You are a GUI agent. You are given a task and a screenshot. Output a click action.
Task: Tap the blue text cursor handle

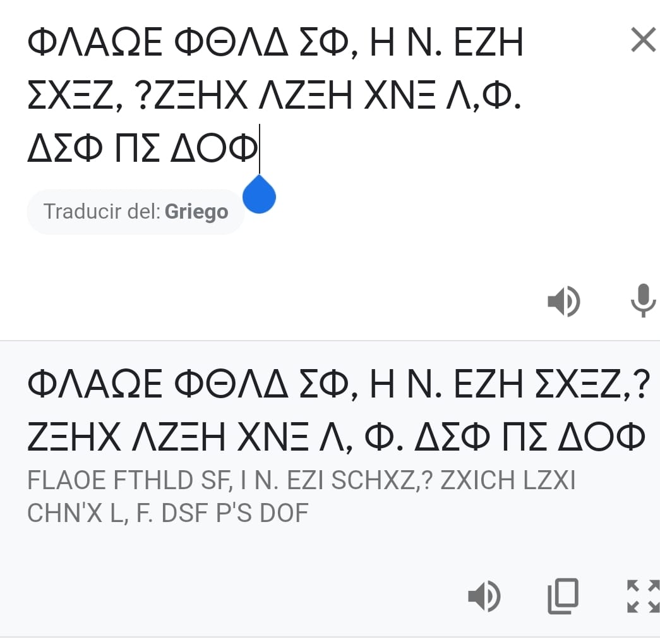(259, 195)
